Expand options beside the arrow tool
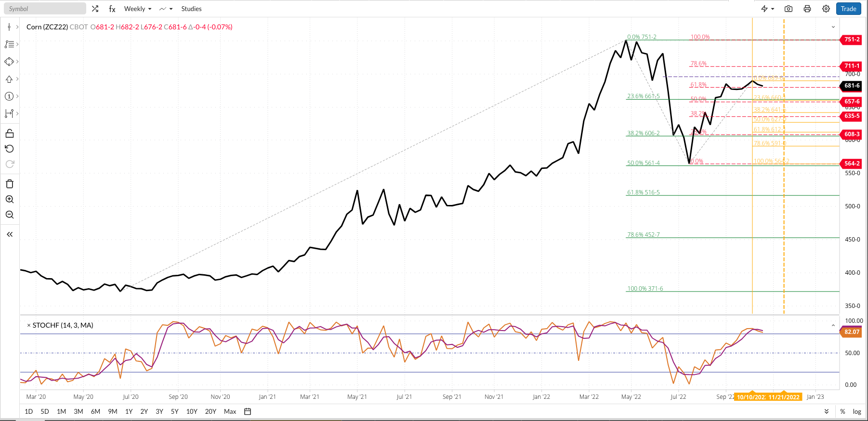This screenshot has height=421, width=868. (x=17, y=79)
